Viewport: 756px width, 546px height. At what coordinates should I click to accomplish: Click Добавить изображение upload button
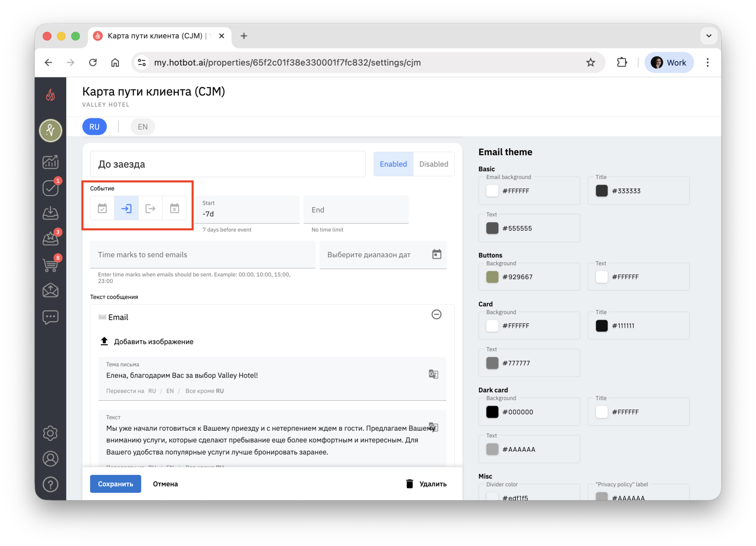[147, 341]
